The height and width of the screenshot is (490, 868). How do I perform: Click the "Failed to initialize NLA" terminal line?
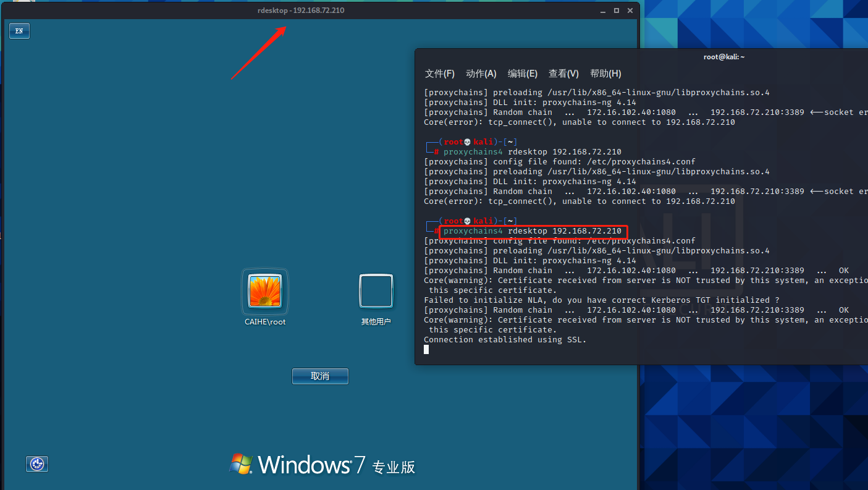pos(602,300)
